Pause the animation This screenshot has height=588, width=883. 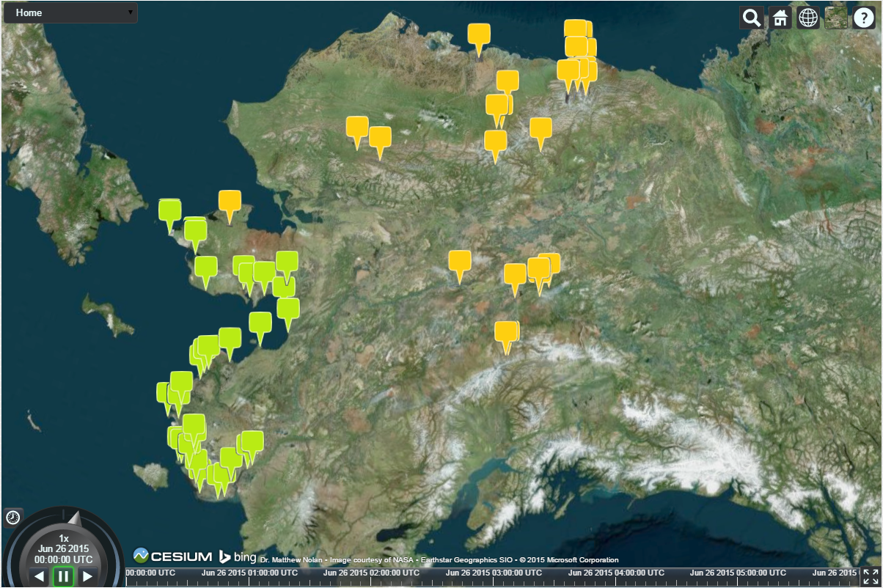pos(63,576)
